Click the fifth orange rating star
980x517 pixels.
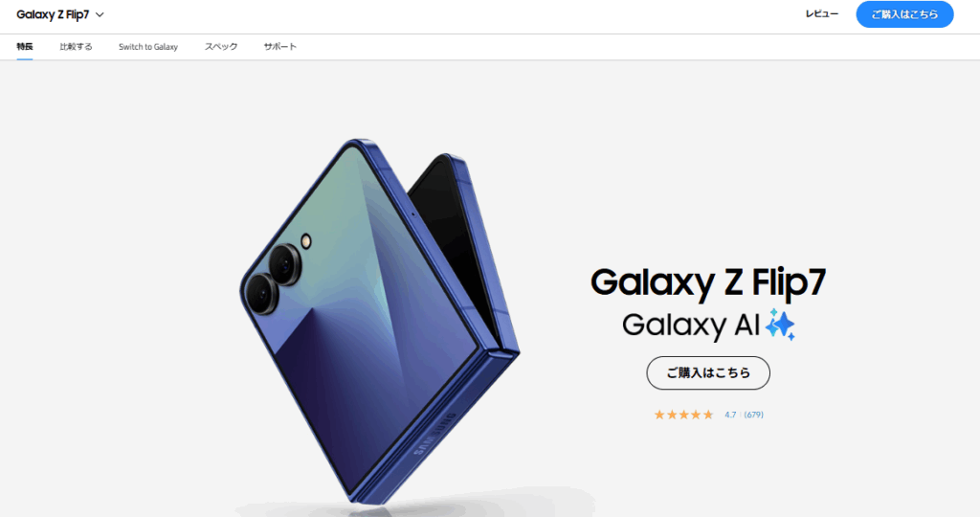707,415
